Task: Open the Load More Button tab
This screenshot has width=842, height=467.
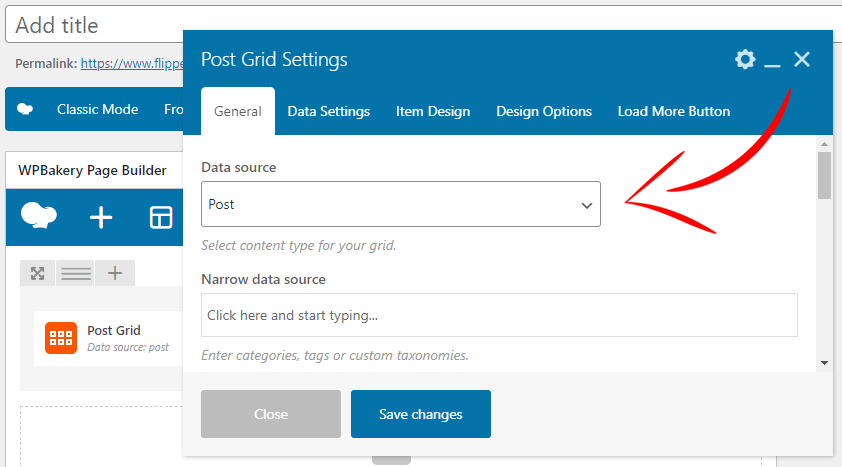Action: coord(674,111)
